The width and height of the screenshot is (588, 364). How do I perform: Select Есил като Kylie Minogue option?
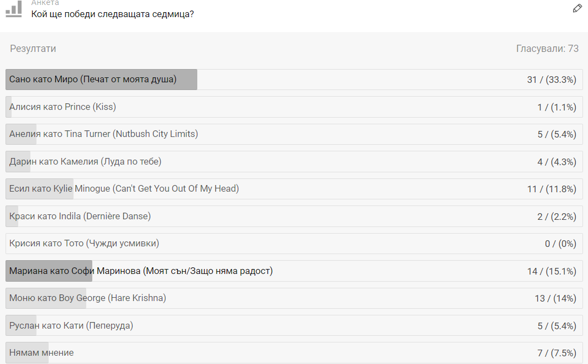[294, 189]
